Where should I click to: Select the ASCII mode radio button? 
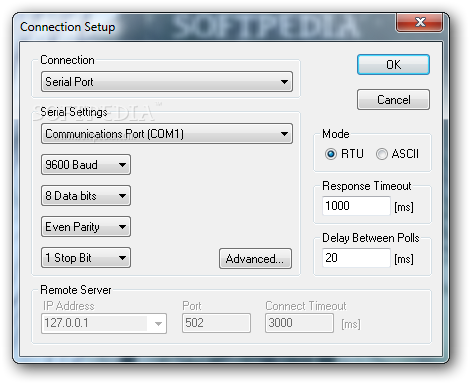382,154
